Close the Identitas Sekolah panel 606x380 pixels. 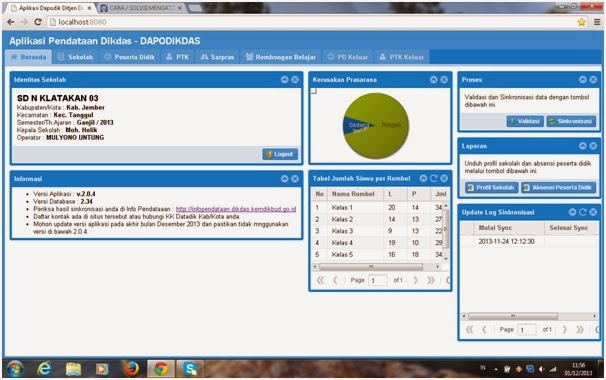pyautogui.click(x=295, y=80)
